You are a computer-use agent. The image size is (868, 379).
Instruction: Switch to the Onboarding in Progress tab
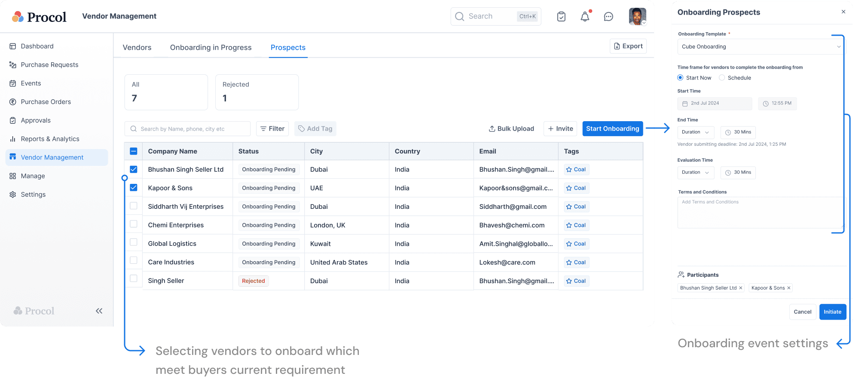point(211,48)
